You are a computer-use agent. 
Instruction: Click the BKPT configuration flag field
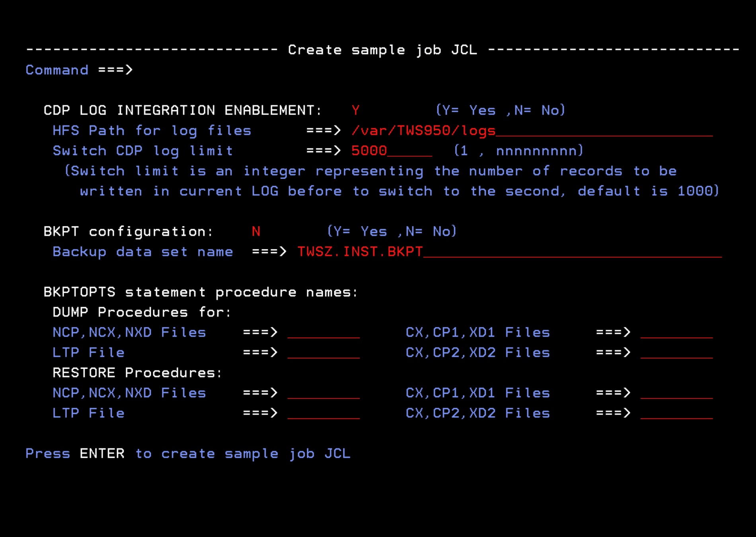click(x=256, y=231)
